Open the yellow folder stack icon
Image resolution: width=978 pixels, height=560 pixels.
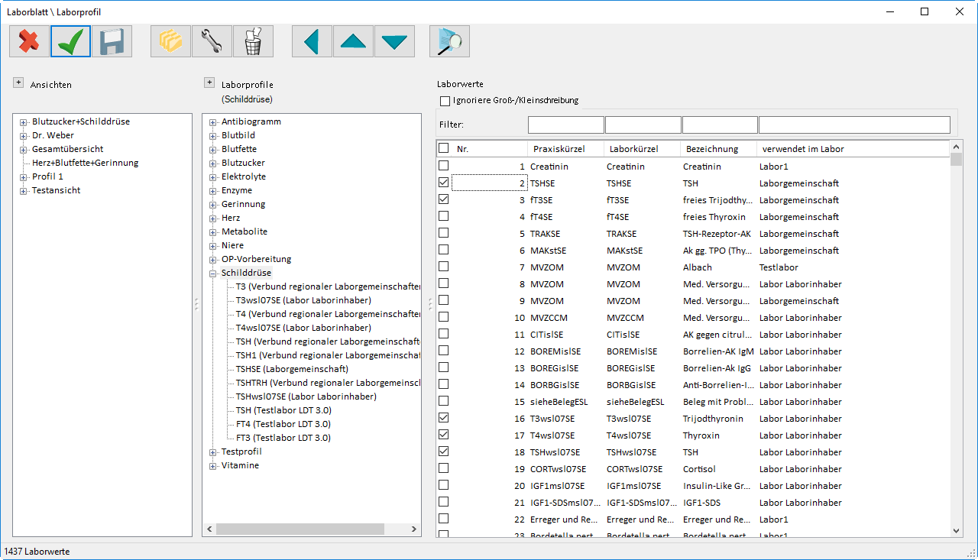tap(170, 41)
